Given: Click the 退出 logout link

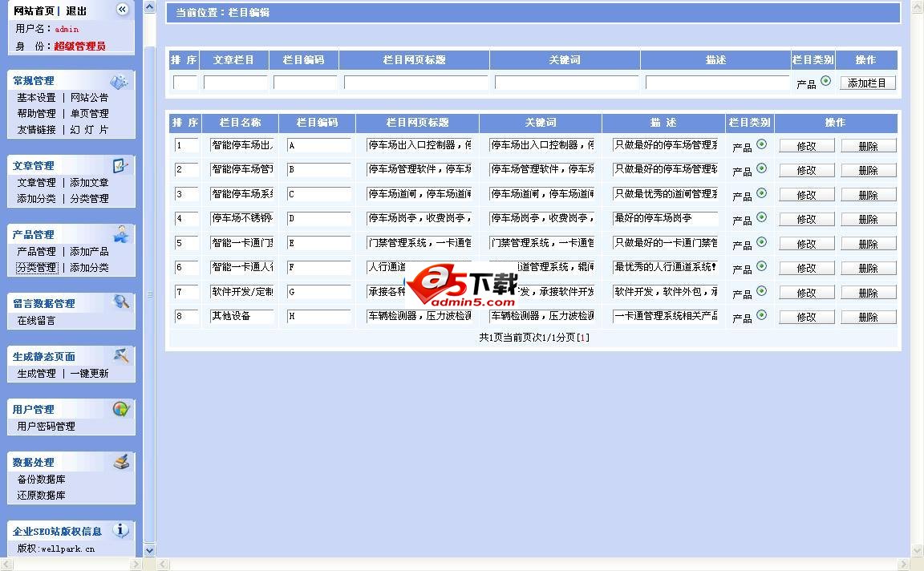Looking at the screenshot, I should pyautogui.click(x=76, y=11).
